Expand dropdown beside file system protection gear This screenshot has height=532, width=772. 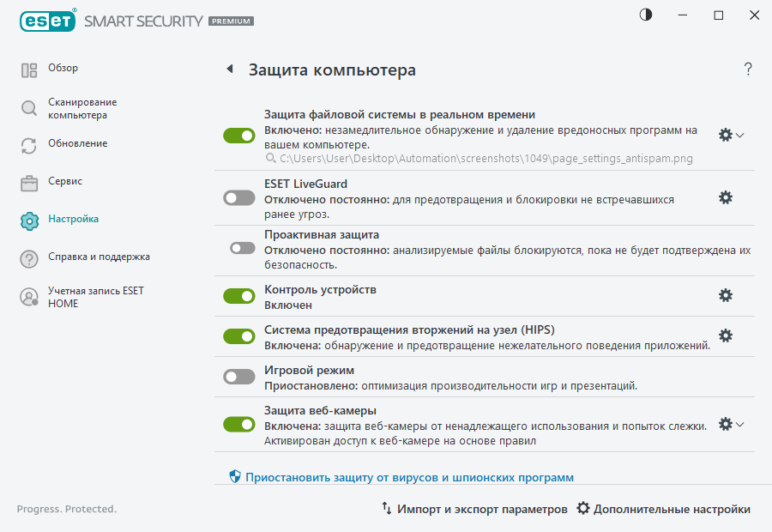point(739,134)
